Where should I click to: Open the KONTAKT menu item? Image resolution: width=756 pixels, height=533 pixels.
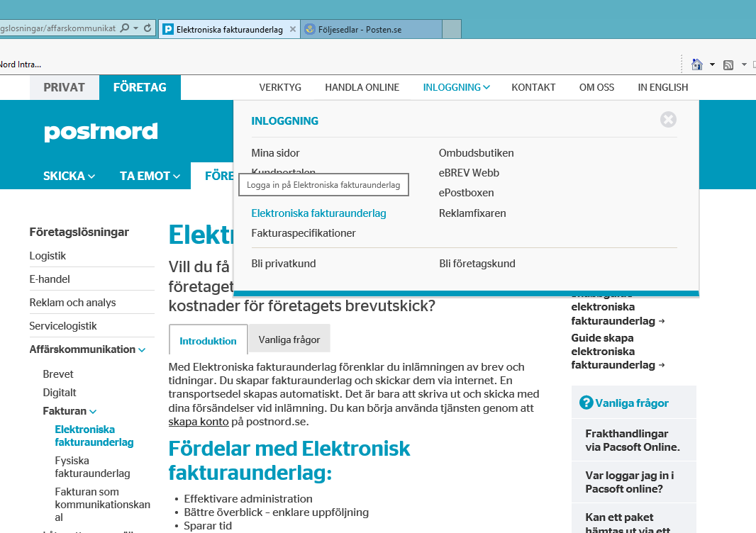tap(533, 87)
